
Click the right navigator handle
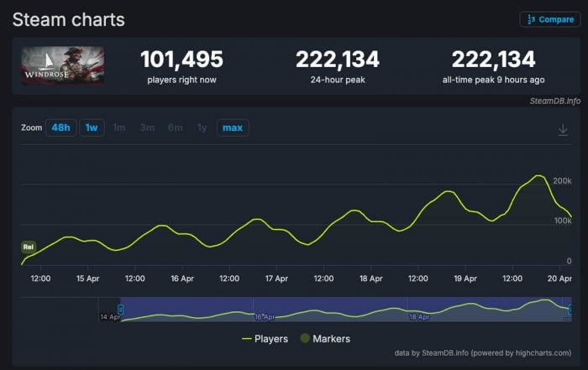(x=570, y=310)
